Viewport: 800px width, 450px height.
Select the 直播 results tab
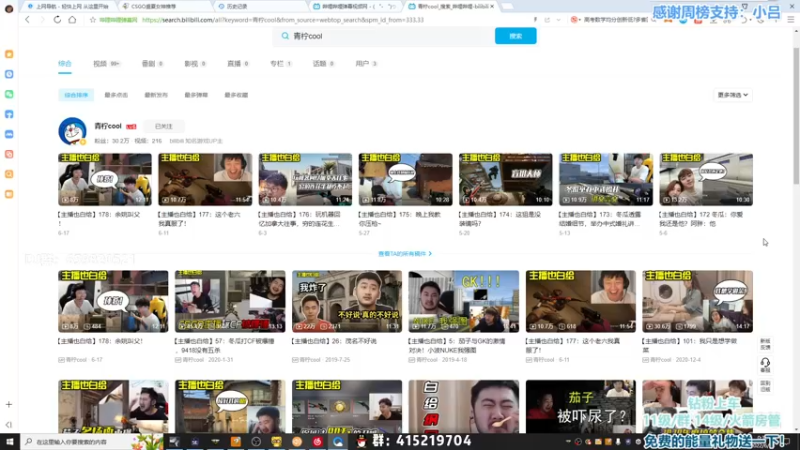238,64
